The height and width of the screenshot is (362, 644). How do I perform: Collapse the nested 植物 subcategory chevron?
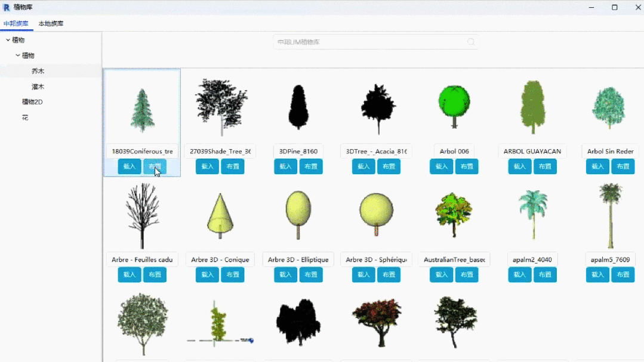tap(18, 55)
